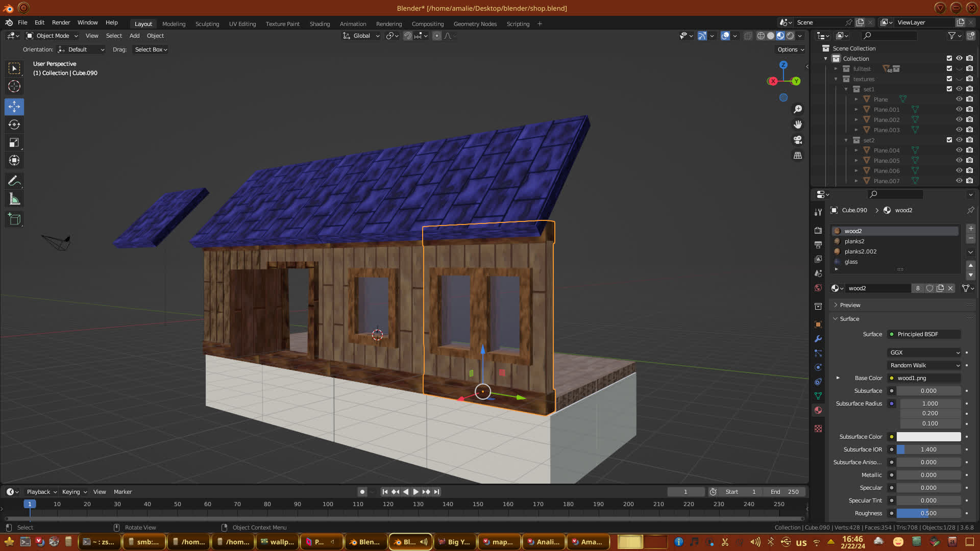Screen dimensions: 980x551
Task: Expand the Preview panel
Action: (x=850, y=305)
